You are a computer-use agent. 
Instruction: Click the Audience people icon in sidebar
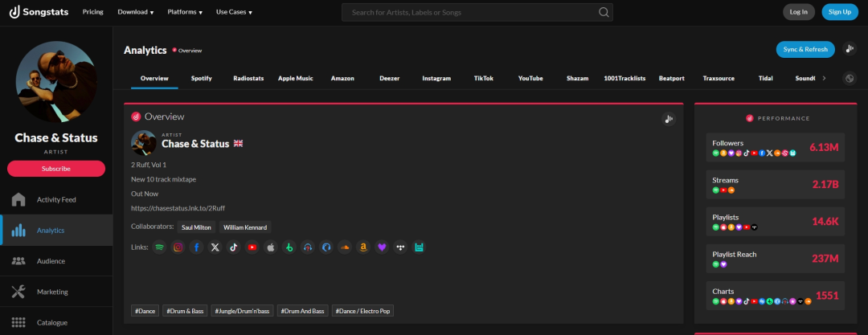coord(18,261)
